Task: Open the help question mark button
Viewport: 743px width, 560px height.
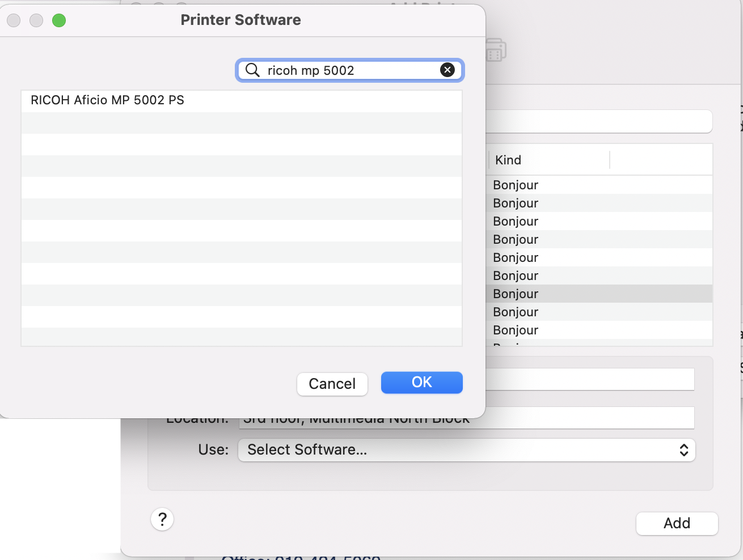Action: click(162, 519)
